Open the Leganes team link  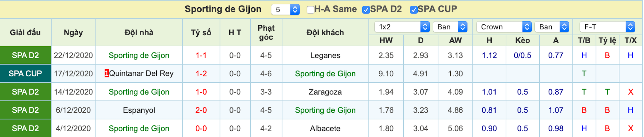pos(325,55)
